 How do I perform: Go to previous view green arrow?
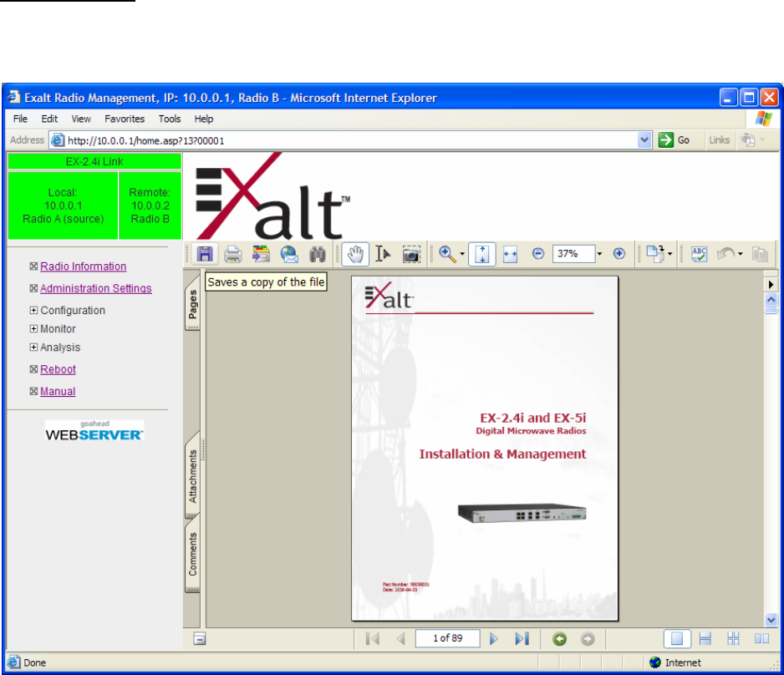tap(559, 638)
